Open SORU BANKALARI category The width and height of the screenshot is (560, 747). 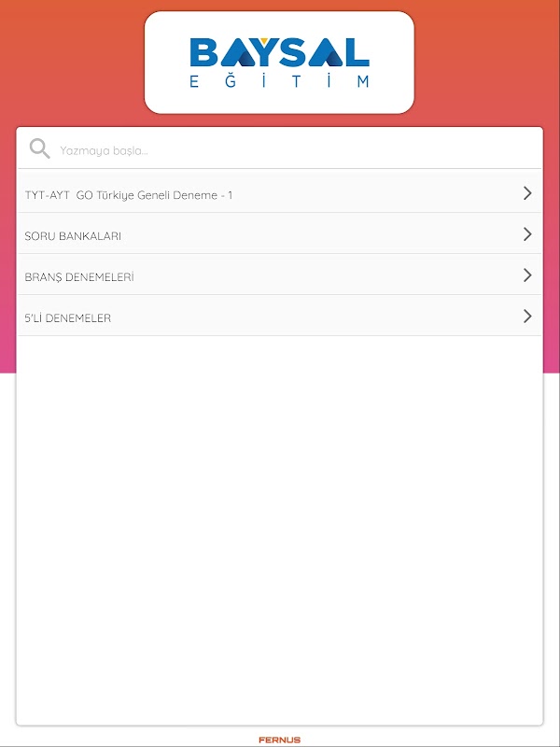click(x=279, y=234)
